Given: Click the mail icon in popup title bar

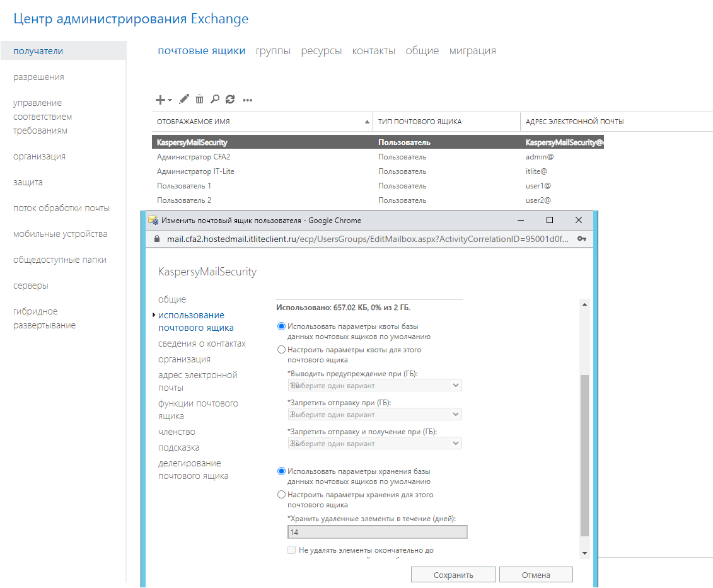Looking at the screenshot, I should tap(153, 221).
